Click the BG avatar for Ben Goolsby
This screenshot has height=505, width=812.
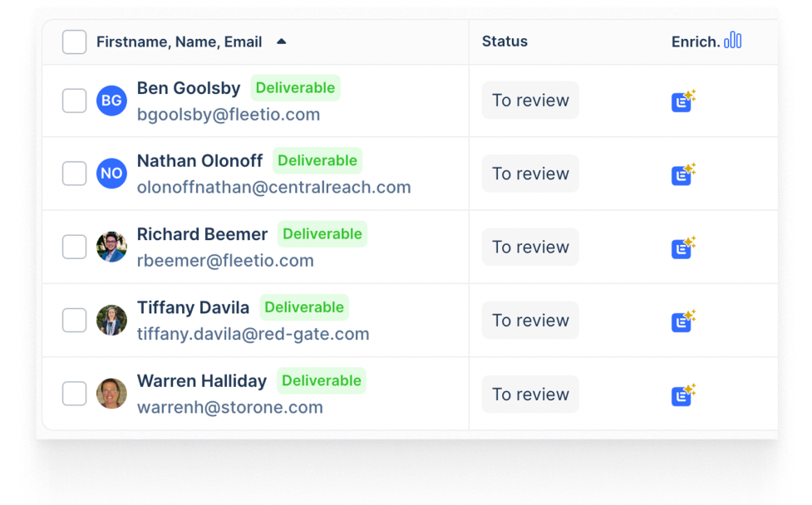click(x=111, y=101)
